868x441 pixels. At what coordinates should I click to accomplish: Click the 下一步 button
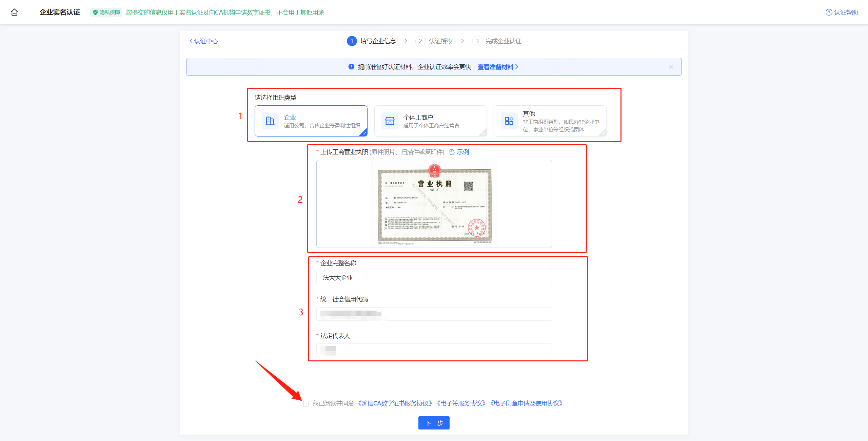434,423
